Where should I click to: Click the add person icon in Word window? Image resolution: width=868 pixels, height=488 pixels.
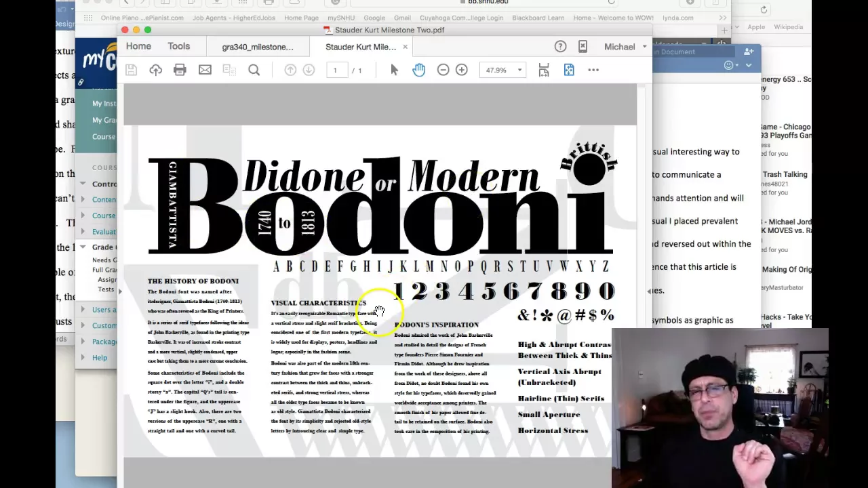(749, 52)
